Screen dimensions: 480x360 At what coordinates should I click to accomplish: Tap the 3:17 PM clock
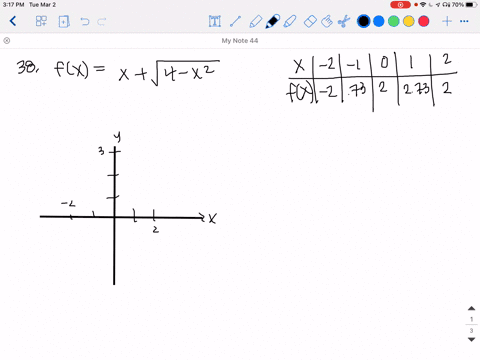[x=13, y=5]
